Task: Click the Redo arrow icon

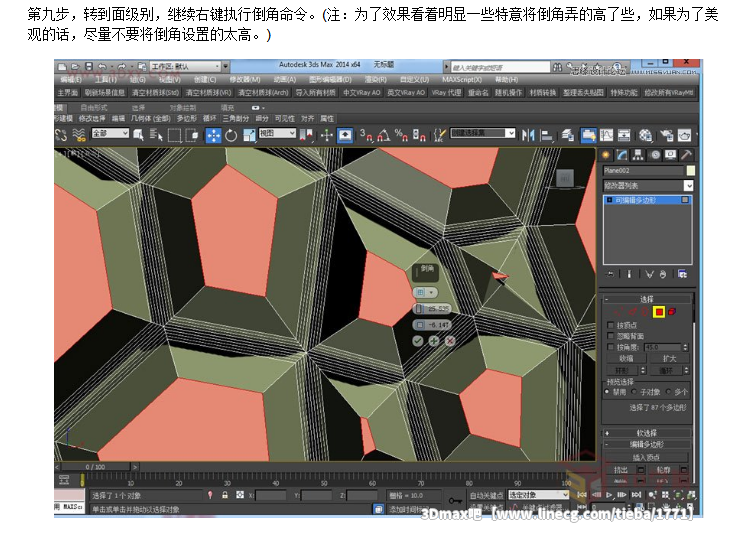Action: pyautogui.click(x=121, y=66)
